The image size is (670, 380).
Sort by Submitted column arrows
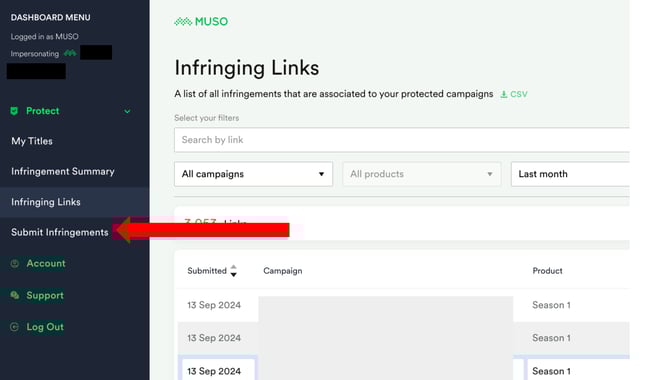click(233, 271)
